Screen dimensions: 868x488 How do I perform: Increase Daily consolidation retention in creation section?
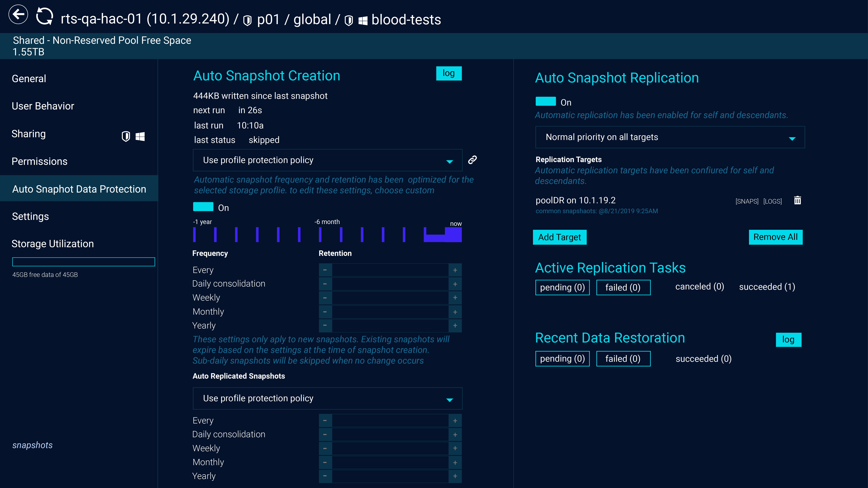455,284
